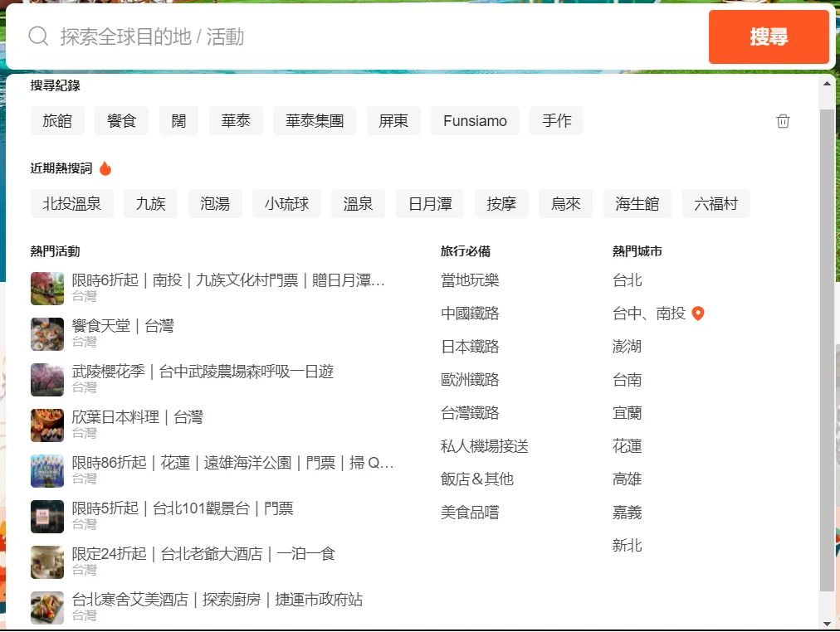Viewport: 840px width, 632px height.
Task: Open 台北寒舍艾美酒店 activity thumbnail
Action: point(47,608)
